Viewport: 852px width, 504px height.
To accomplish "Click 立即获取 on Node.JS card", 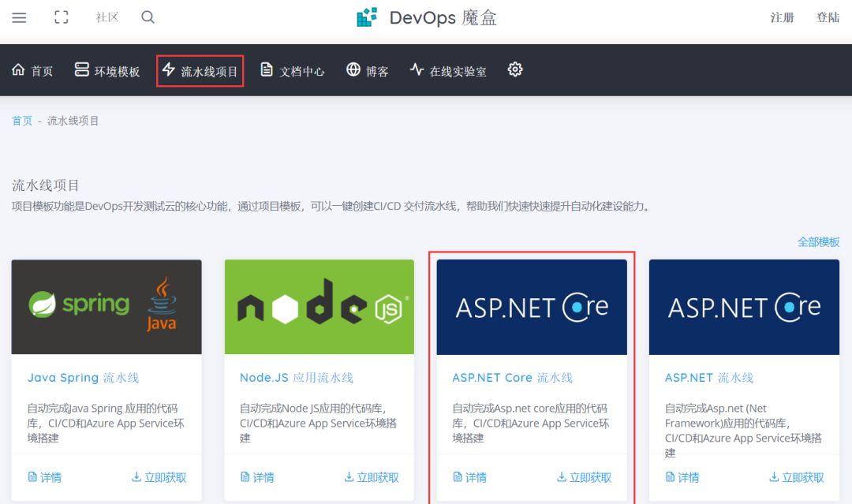I will (372, 477).
